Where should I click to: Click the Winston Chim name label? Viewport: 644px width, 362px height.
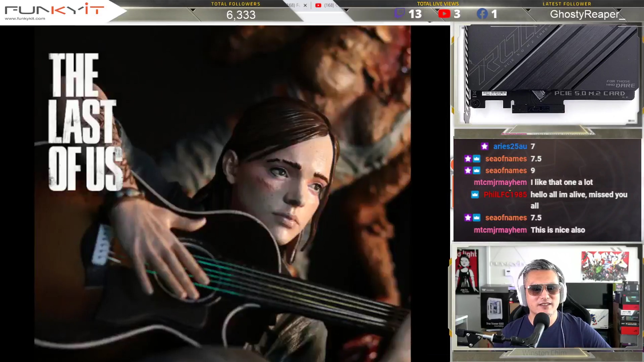[x=544, y=353]
